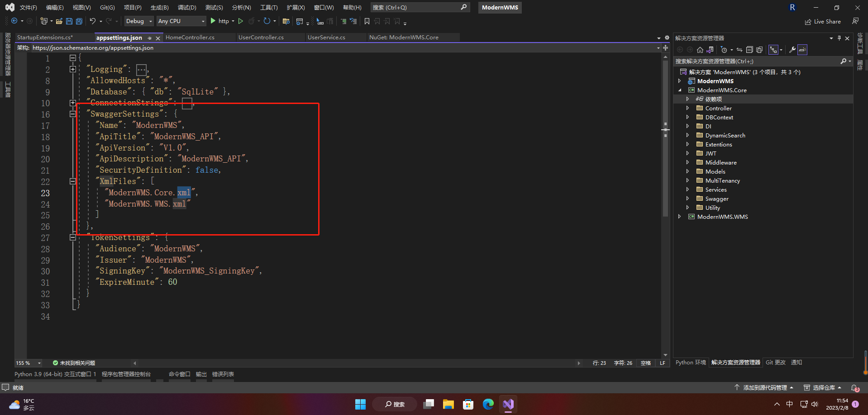
Task: Save the current file with single-disk icon
Action: point(69,21)
